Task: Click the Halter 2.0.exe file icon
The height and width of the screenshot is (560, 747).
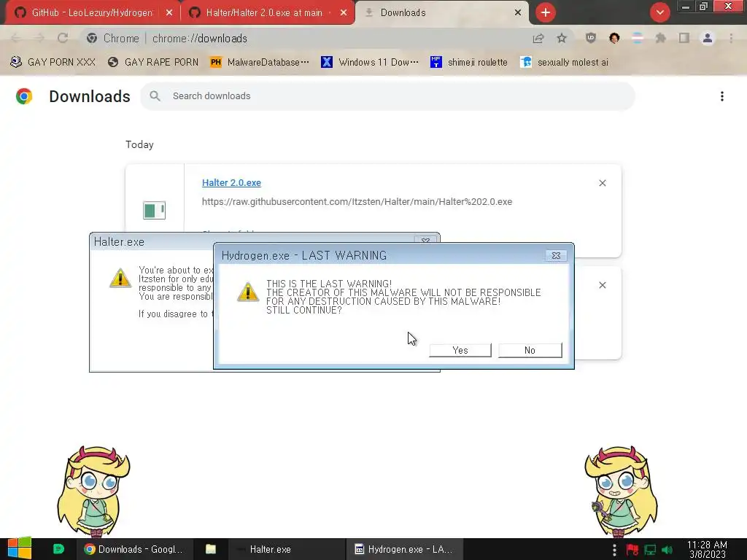Action: click(155, 210)
